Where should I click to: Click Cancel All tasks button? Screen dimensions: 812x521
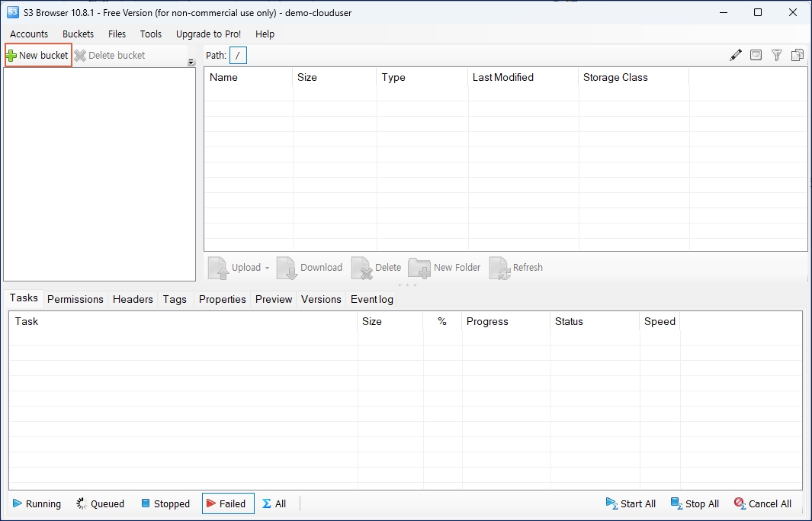pos(762,503)
